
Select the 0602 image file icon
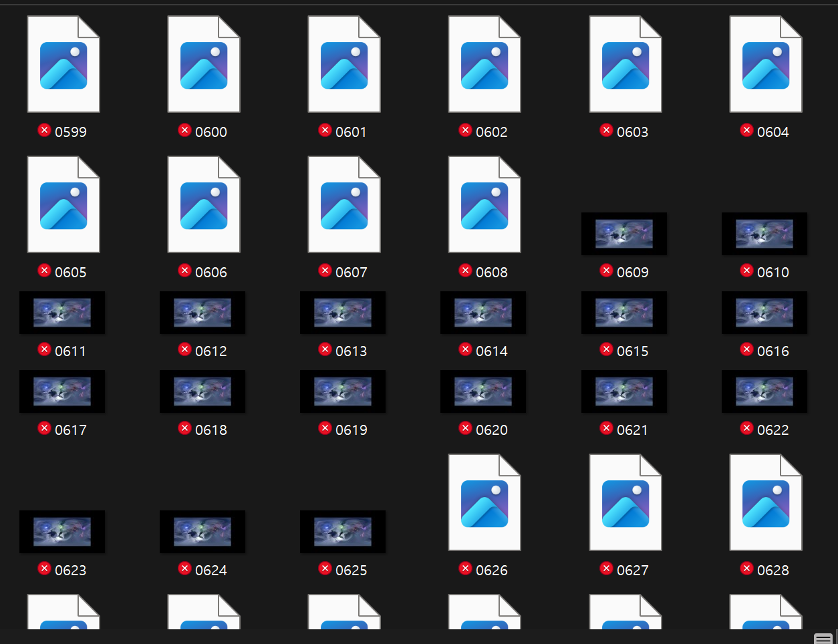click(484, 64)
